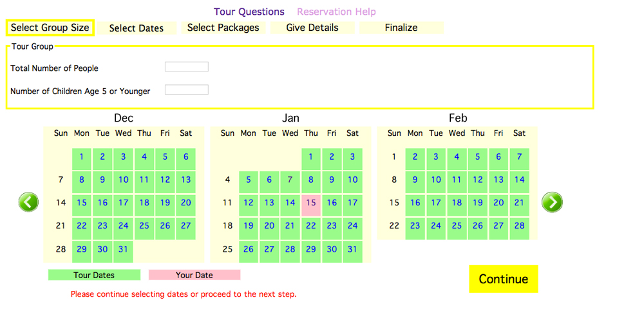Click the green next month arrow
This screenshot has width=644, height=309.
[552, 202]
